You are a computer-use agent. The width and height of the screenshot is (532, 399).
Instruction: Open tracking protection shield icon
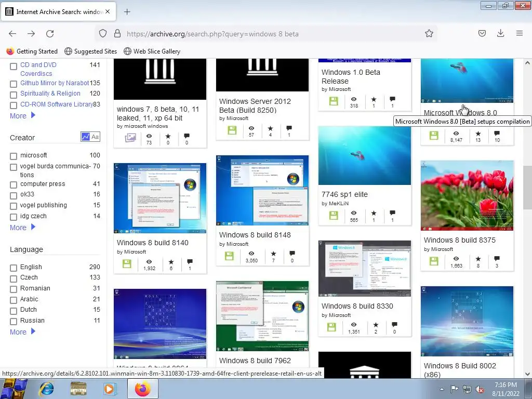103,34
